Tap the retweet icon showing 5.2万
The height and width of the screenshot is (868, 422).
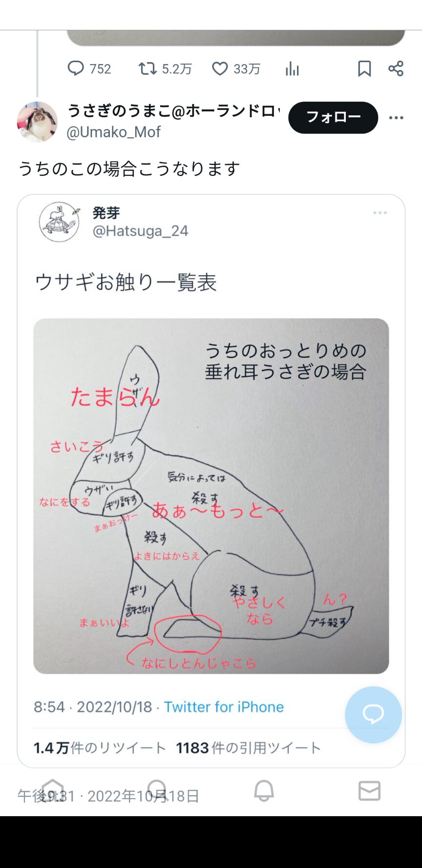point(147,68)
